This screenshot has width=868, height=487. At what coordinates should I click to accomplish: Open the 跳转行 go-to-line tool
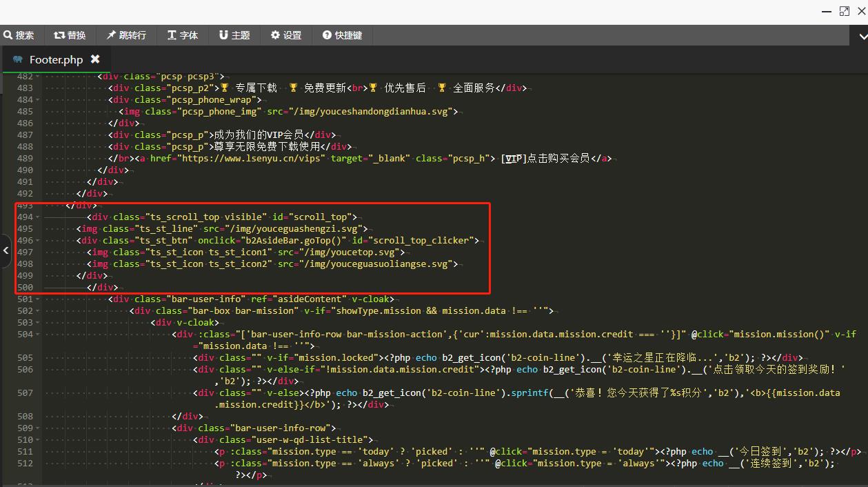click(x=125, y=35)
